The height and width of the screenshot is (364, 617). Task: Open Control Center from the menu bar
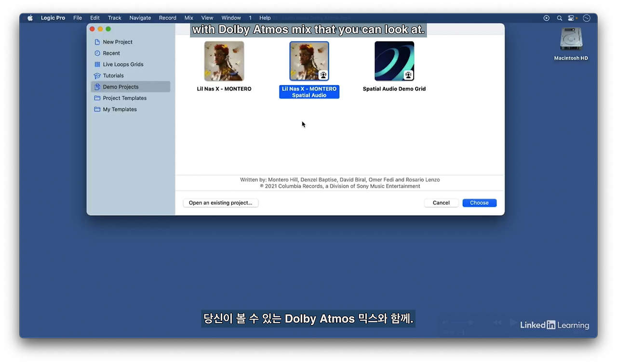[572, 18]
